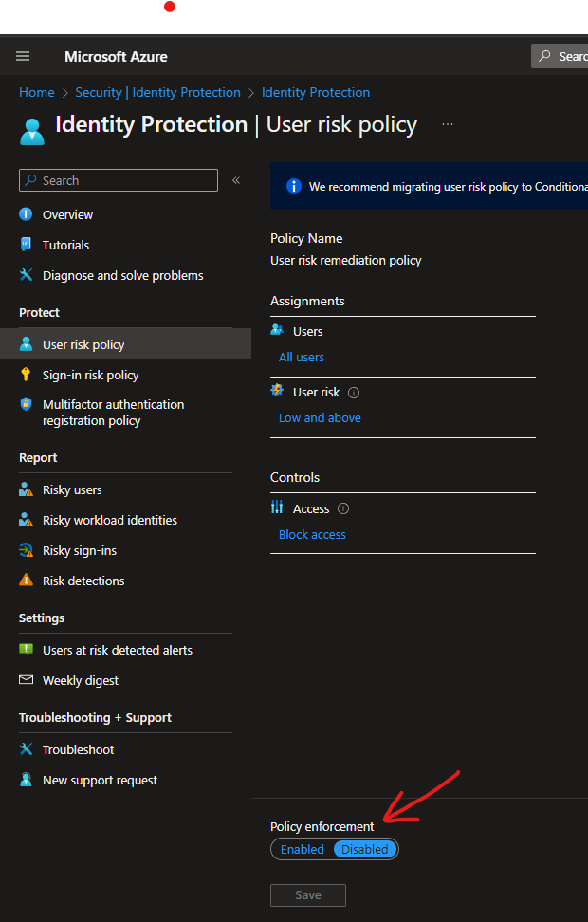Open Weekly digest settings
Viewport: 588px width, 922px height.
click(x=81, y=681)
